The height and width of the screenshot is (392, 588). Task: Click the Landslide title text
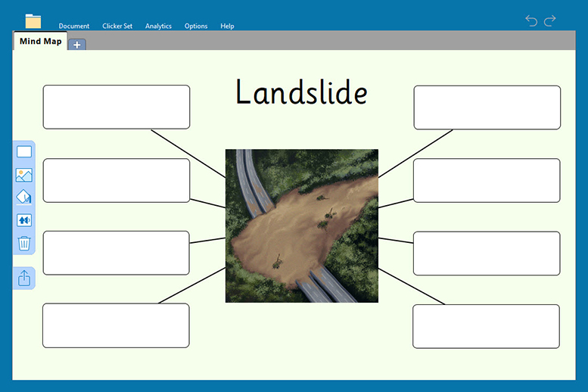click(x=301, y=92)
